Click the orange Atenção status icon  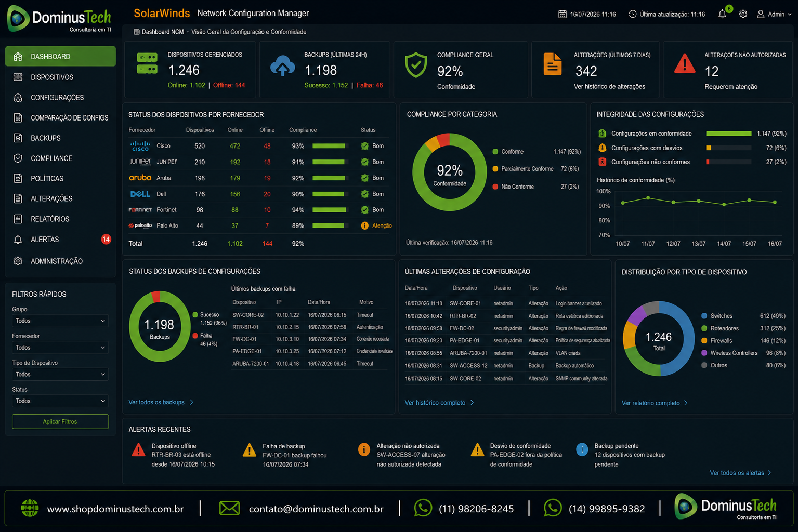pos(364,225)
